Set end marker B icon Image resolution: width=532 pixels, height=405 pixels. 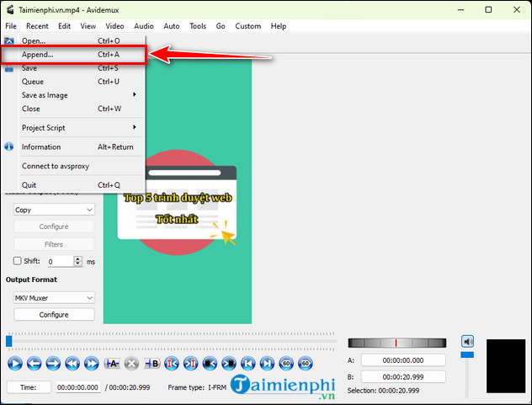pos(152,364)
